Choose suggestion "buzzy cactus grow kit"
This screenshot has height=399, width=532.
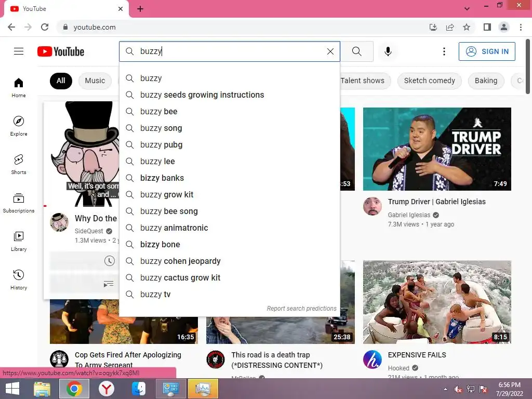(229, 277)
